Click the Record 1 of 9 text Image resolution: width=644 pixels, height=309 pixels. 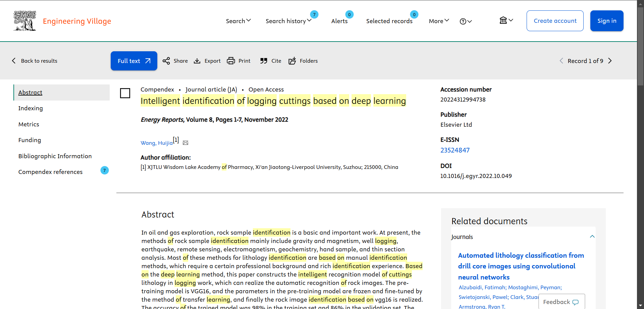(585, 61)
